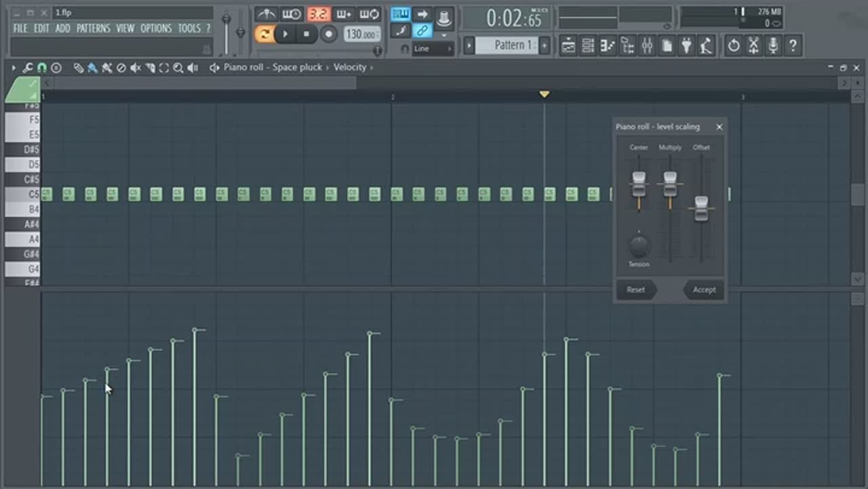Click the microphone recording icon

coord(772,46)
